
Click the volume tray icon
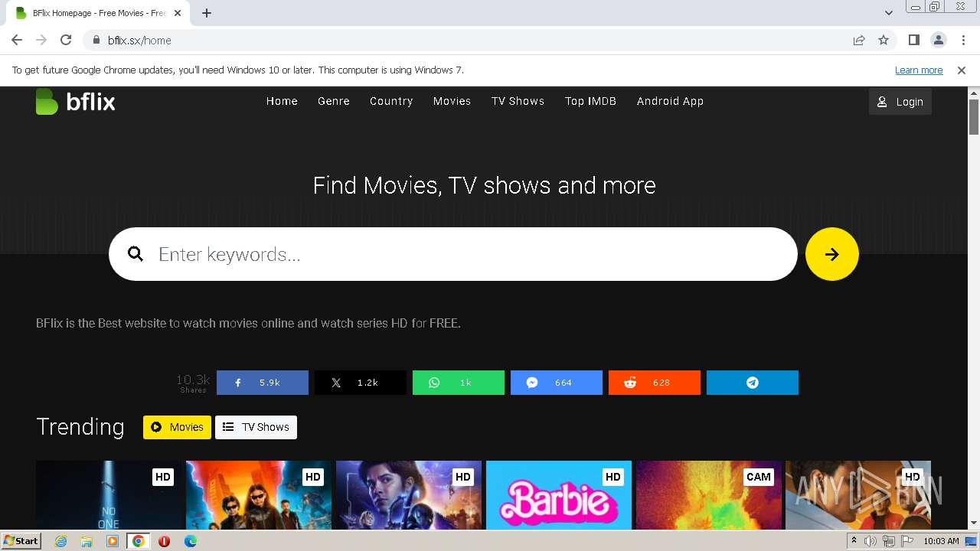click(870, 541)
